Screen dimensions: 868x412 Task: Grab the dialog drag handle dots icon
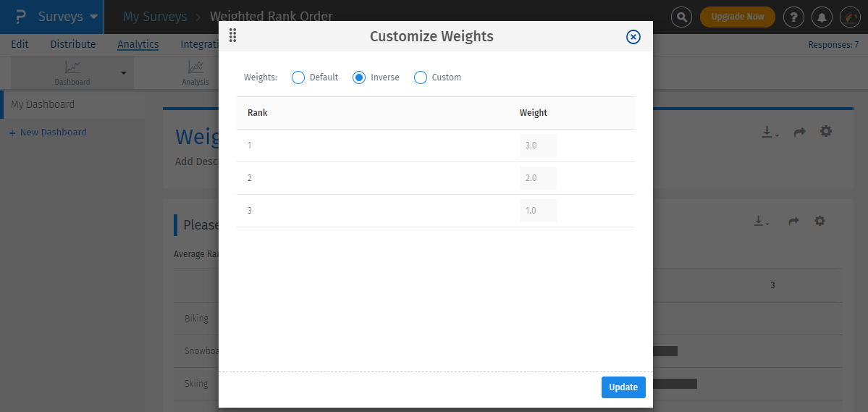(232, 35)
